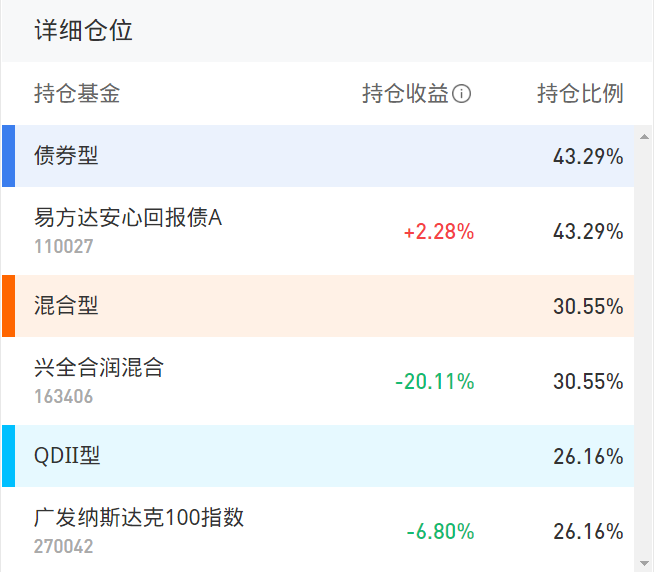The width and height of the screenshot is (656, 572).
Task: Sort by the 持仓比例 column header
Action: coord(580,94)
